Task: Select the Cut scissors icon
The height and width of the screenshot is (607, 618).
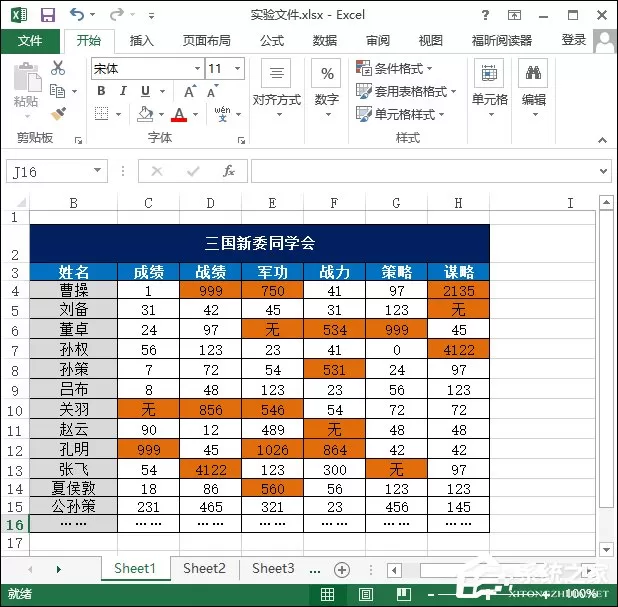Action: pos(58,68)
